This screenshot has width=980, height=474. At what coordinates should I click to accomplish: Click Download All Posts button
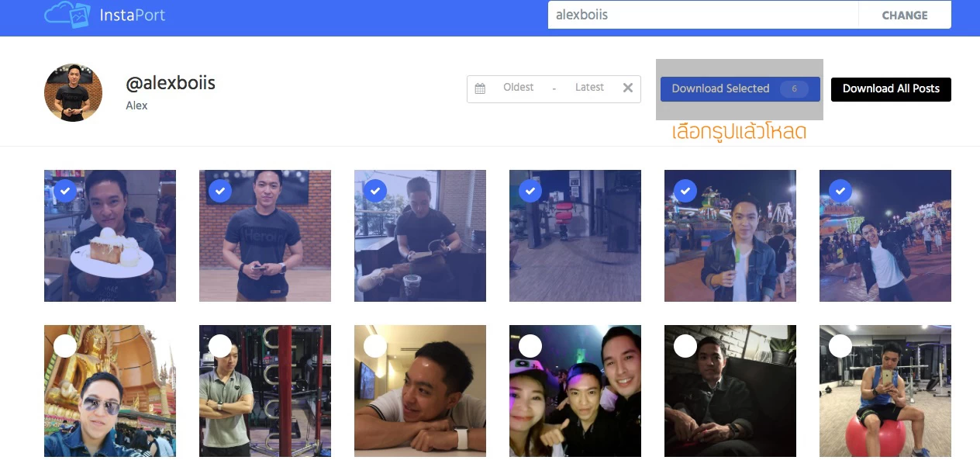[891, 89]
